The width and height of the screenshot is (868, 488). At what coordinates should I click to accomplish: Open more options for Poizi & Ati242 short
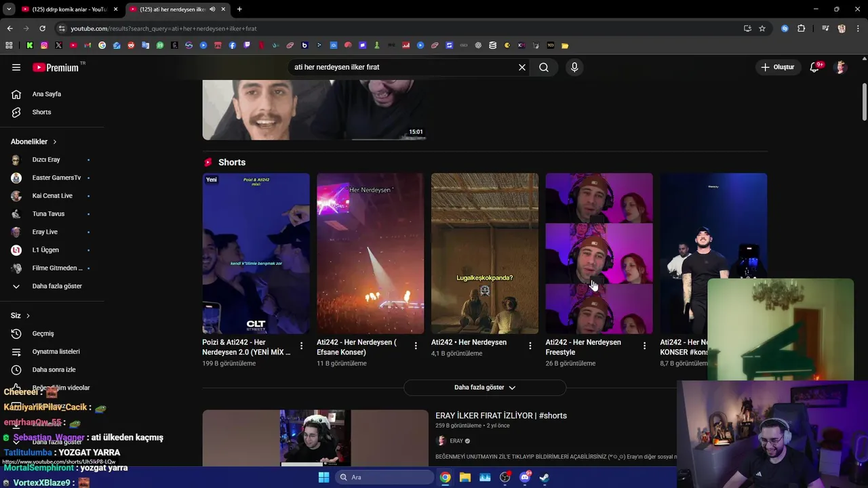302,346
